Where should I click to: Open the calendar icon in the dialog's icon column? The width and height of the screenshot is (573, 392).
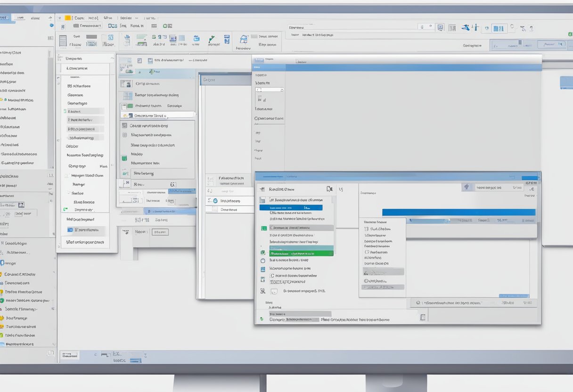tap(262, 268)
